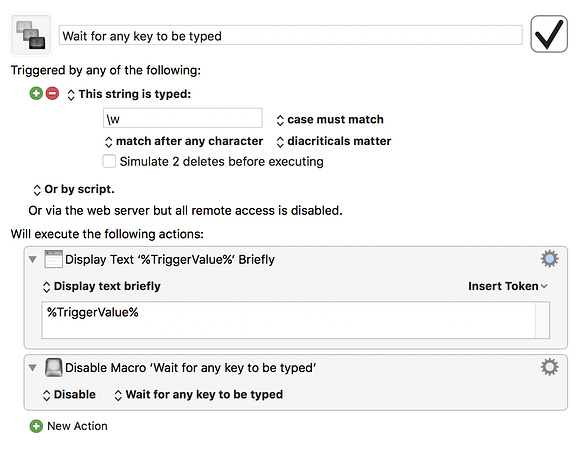Click the macro icon next to the name field
Image resolution: width=586 pixels, height=470 pixels.
pyautogui.click(x=31, y=35)
